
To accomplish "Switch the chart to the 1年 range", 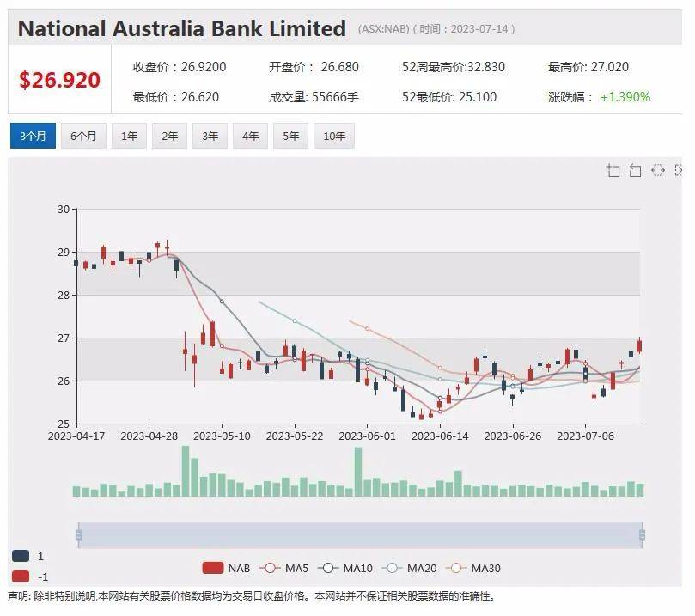I will [129, 137].
